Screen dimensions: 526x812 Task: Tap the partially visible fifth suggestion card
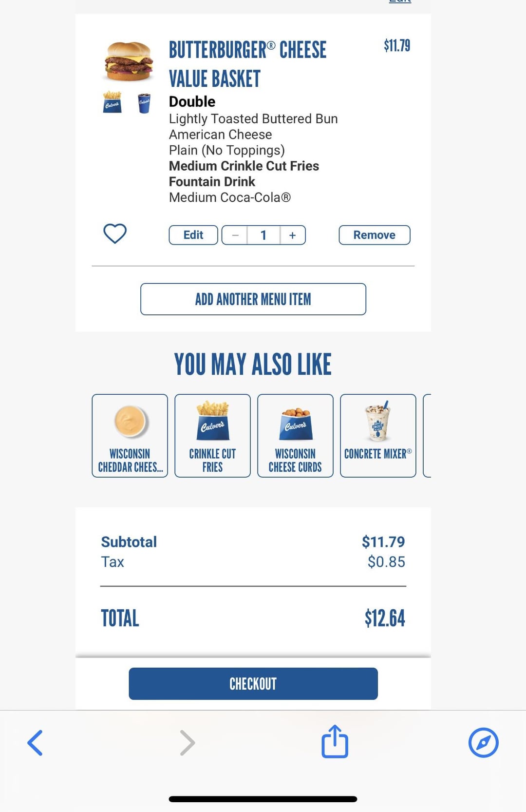[x=427, y=436]
